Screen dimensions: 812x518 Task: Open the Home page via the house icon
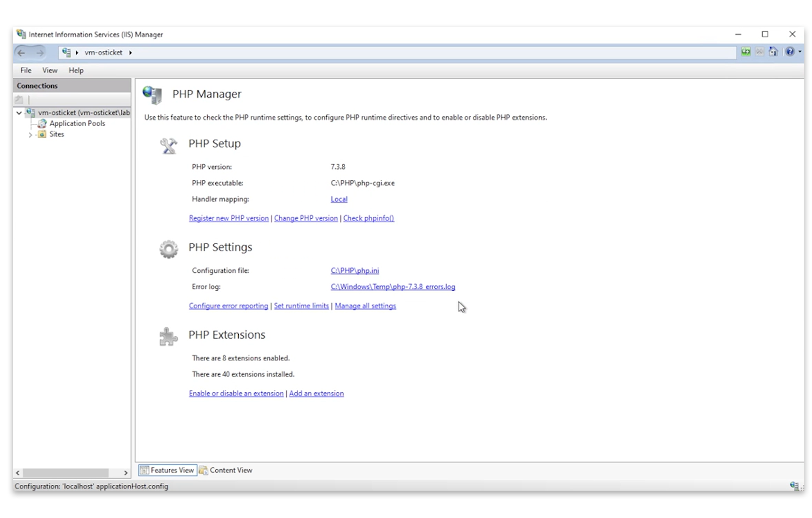[773, 52]
